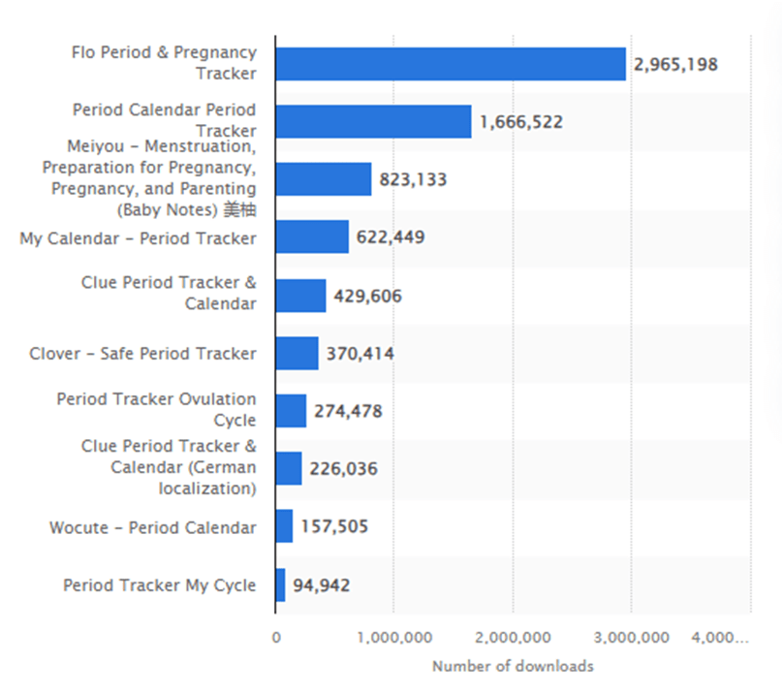Select the Period Tracker My Cycle bar

280,585
